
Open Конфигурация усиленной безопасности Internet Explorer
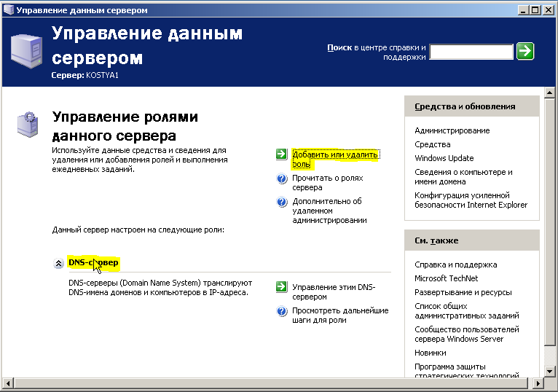pyautogui.click(x=471, y=200)
